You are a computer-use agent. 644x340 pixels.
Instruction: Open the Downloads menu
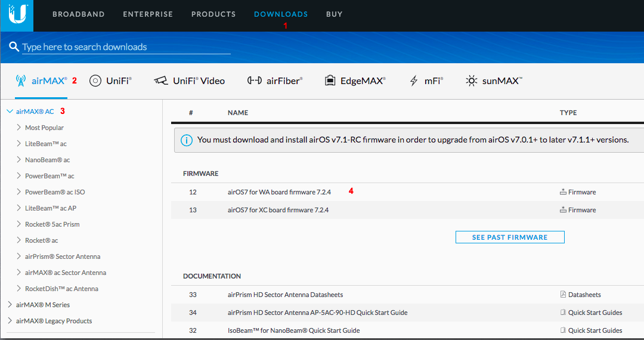click(281, 14)
